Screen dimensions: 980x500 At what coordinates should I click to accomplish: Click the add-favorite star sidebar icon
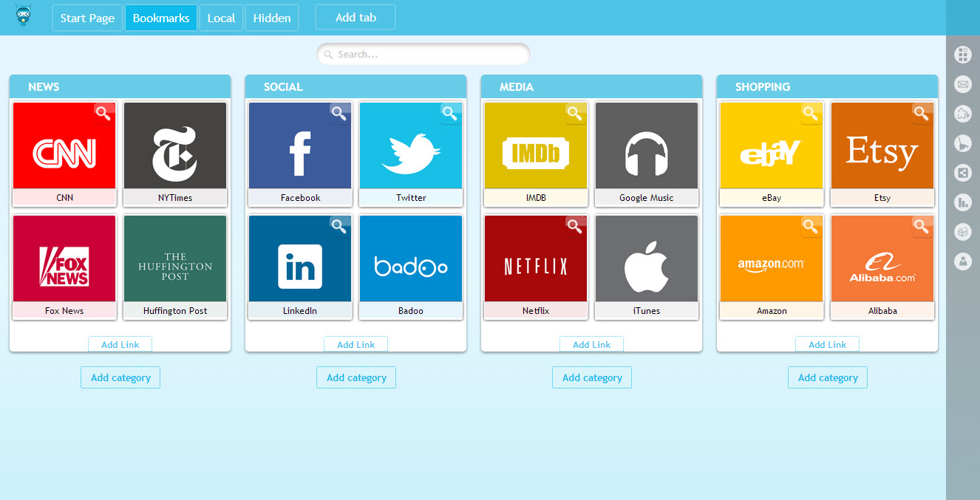pyautogui.click(x=962, y=114)
